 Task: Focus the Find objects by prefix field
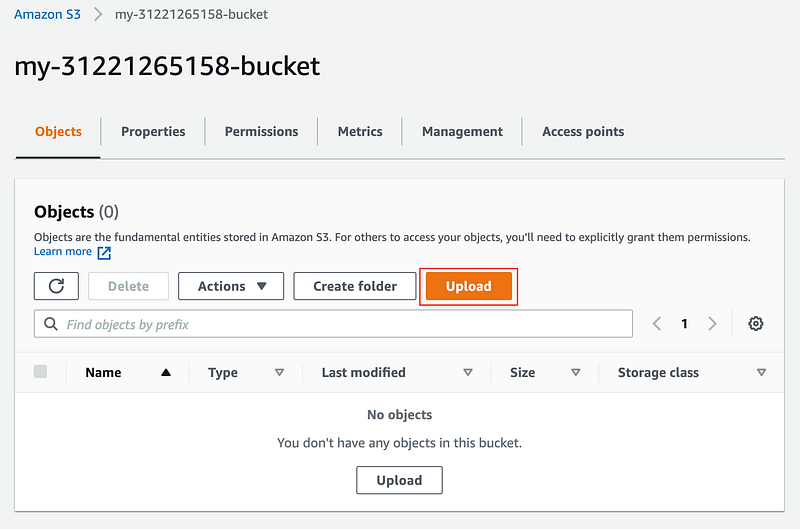pyautogui.click(x=340, y=324)
